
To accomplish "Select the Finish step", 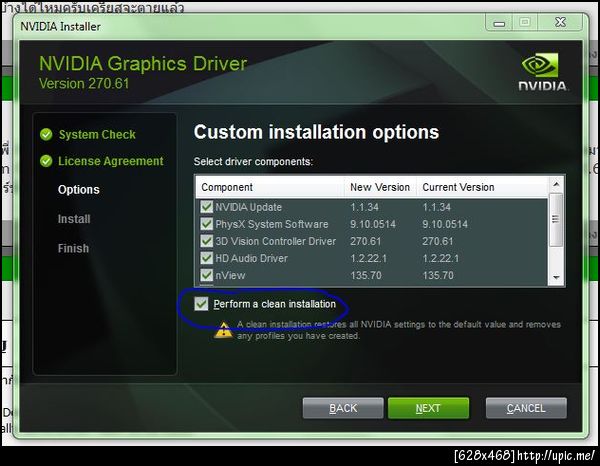I will point(73,248).
